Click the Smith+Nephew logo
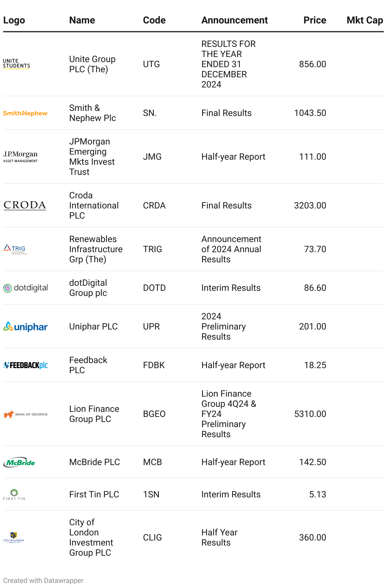Screen dimensions: 387x588 click(25, 113)
